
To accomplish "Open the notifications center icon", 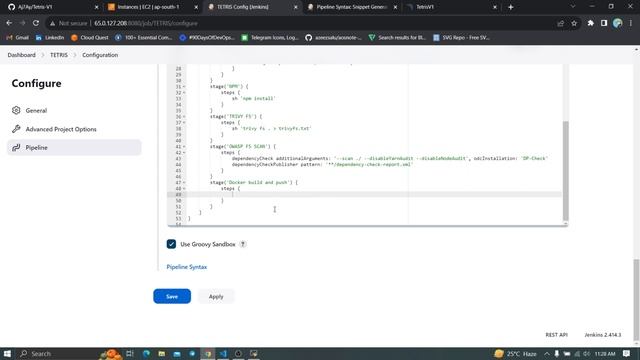I will click(627, 353).
